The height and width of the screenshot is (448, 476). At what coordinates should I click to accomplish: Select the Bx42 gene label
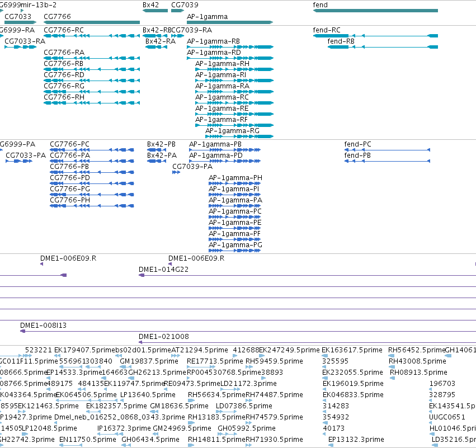[150, 5]
